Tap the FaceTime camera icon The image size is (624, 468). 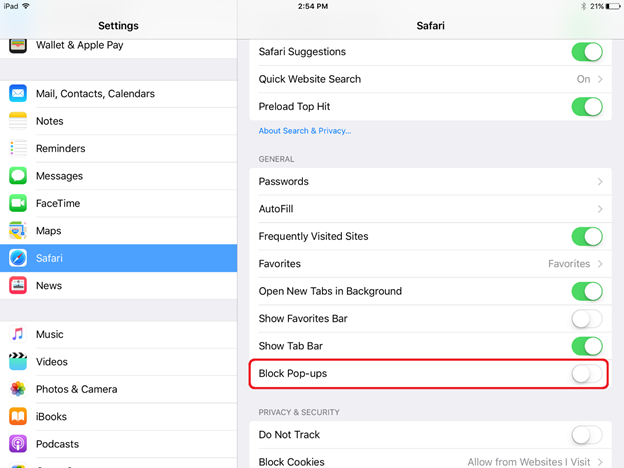18,203
